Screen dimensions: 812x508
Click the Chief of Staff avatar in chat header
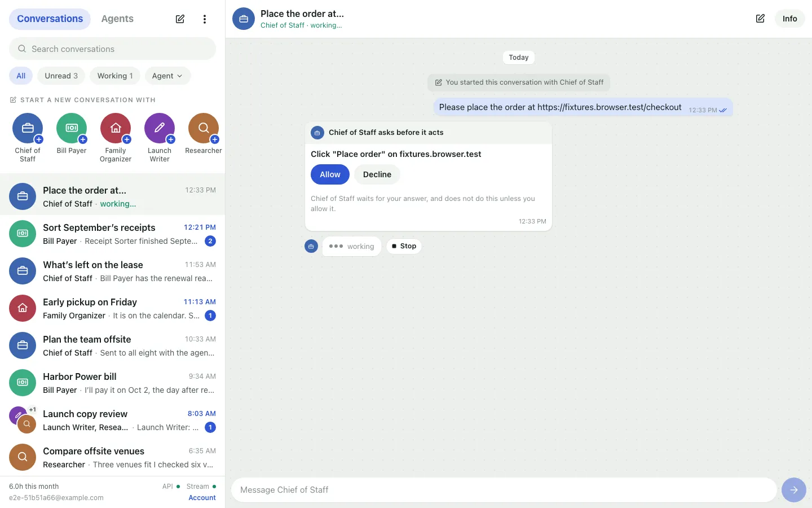[244, 19]
